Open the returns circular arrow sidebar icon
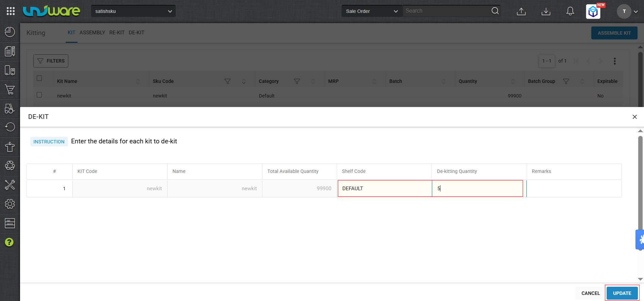The height and width of the screenshot is (301, 644). [x=10, y=127]
